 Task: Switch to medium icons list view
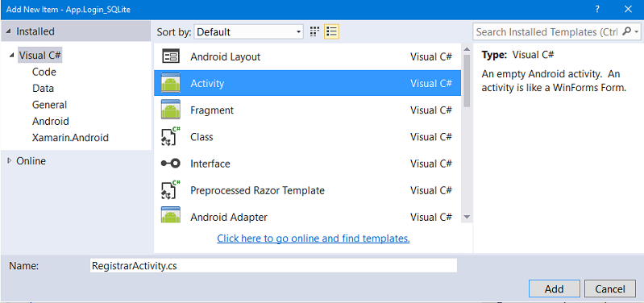click(x=331, y=31)
